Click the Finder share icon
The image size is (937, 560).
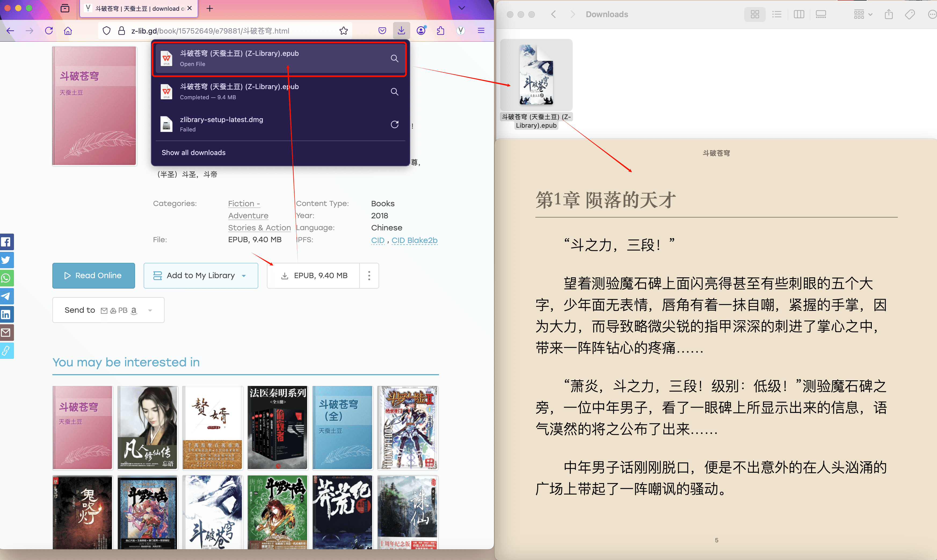coord(889,14)
